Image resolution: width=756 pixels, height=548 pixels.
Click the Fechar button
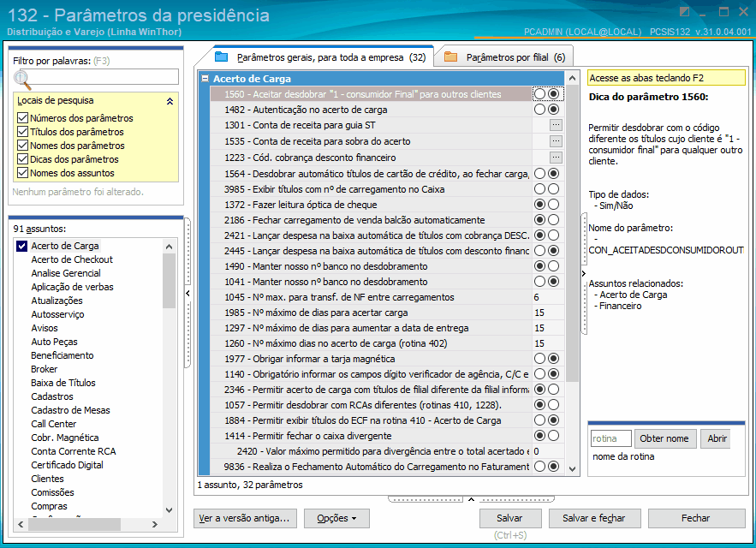pos(696,518)
